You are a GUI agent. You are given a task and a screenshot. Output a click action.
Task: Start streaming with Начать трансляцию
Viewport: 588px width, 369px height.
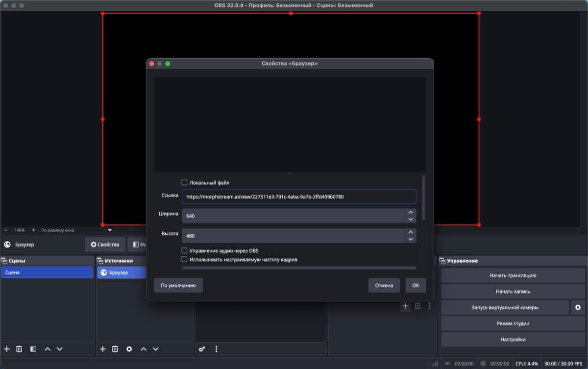513,275
